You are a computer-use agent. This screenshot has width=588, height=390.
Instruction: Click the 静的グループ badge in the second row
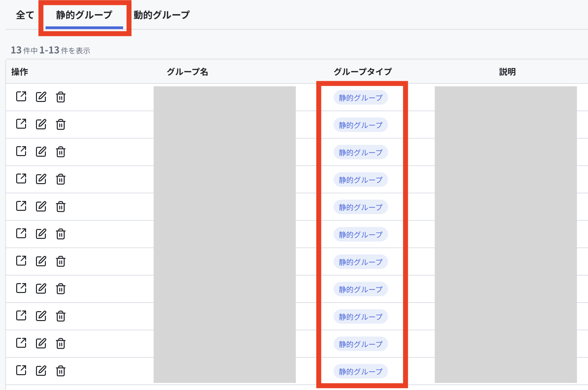click(x=361, y=125)
